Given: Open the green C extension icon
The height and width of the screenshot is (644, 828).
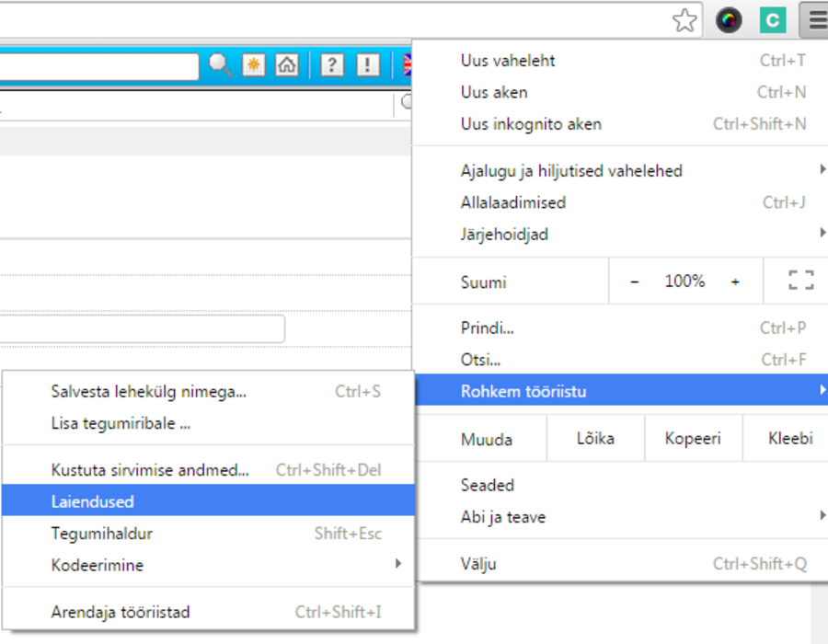Looking at the screenshot, I should coord(773,20).
